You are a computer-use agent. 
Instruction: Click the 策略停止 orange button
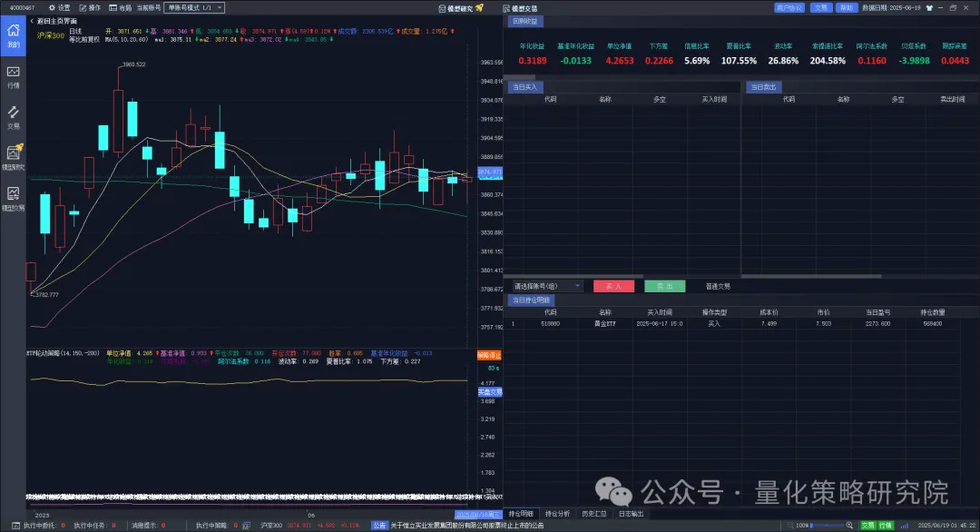[x=489, y=355]
